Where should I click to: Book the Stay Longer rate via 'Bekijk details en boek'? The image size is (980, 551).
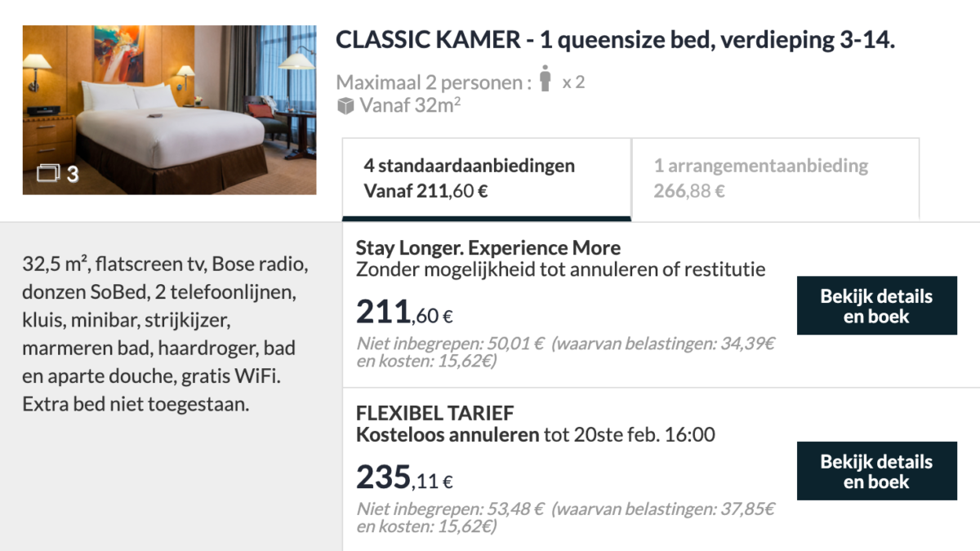[876, 306]
